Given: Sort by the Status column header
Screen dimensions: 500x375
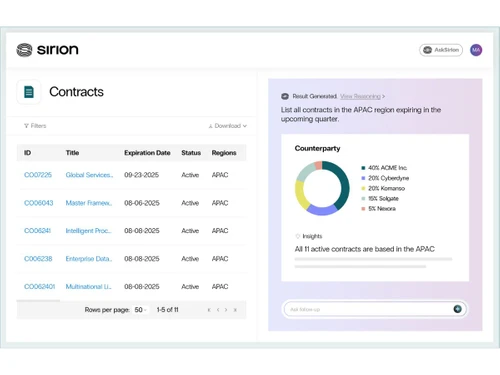Looking at the screenshot, I should pos(191,153).
